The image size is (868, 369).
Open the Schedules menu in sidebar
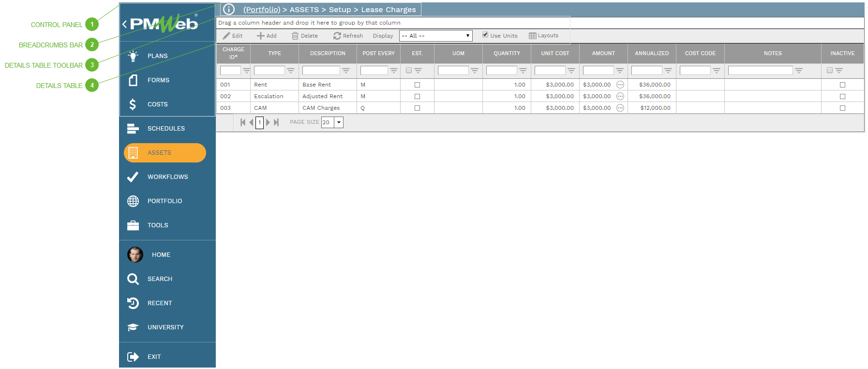pos(165,129)
